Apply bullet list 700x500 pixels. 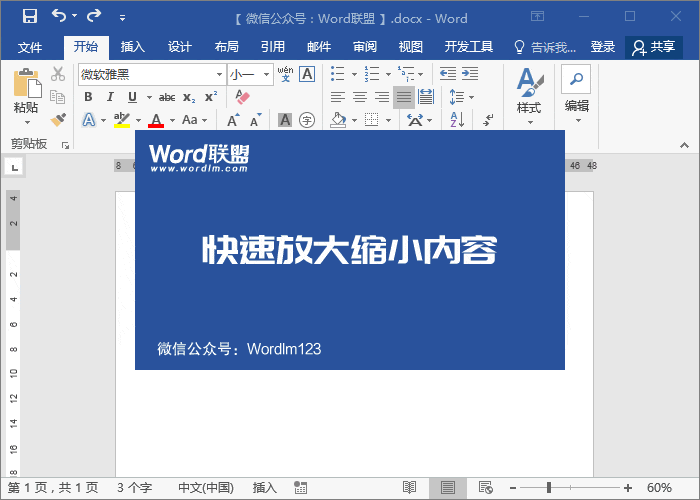tap(338, 74)
